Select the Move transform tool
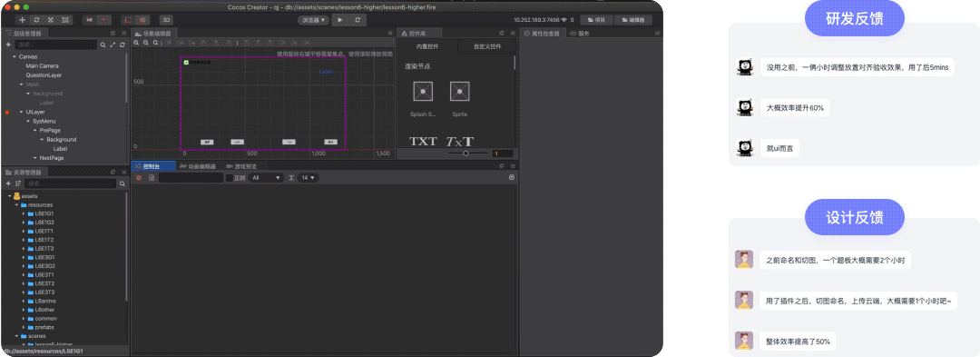The height and width of the screenshot is (357, 980). pyautogui.click(x=23, y=20)
